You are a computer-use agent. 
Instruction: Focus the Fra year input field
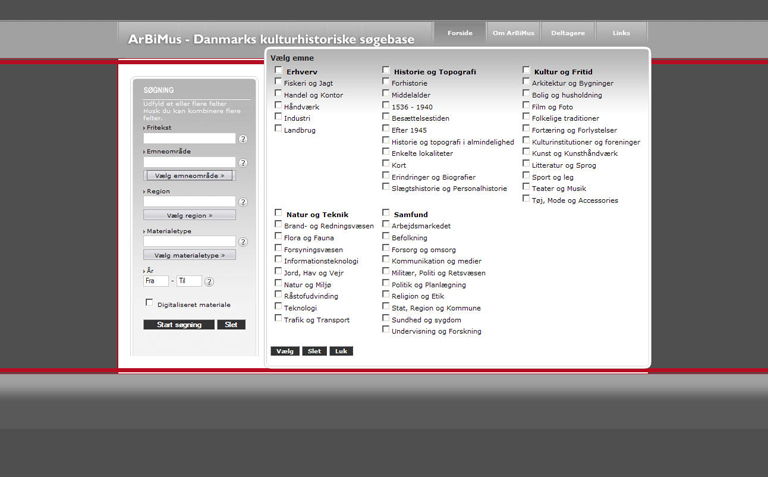point(156,281)
